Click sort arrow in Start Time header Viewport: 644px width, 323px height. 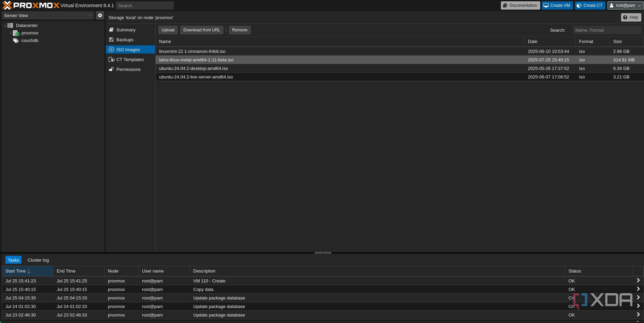[x=29, y=271]
